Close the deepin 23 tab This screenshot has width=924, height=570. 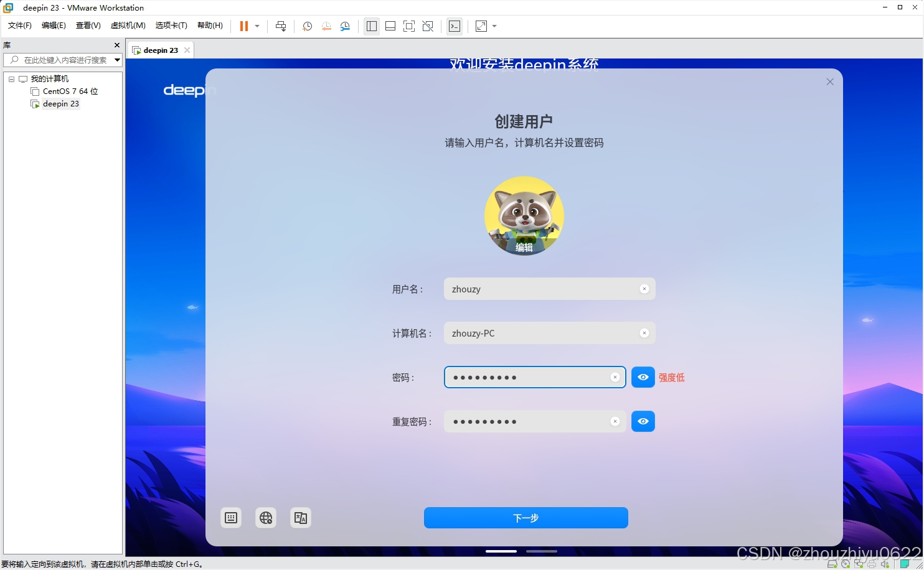tap(187, 50)
